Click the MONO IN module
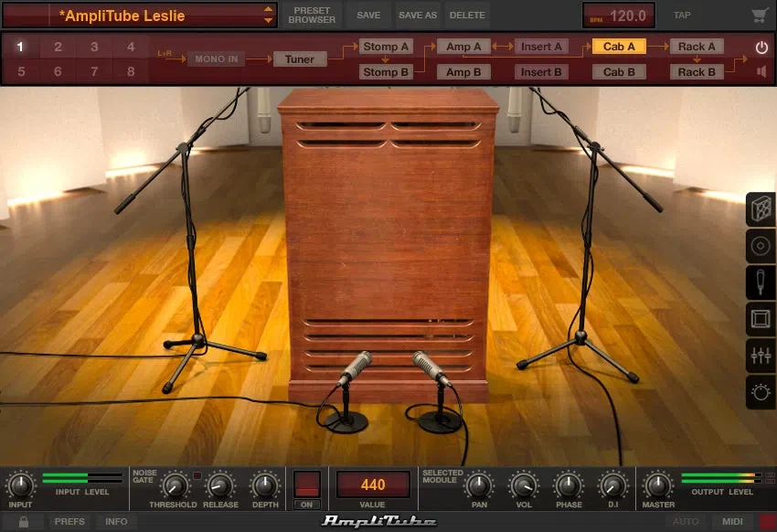 click(x=216, y=59)
